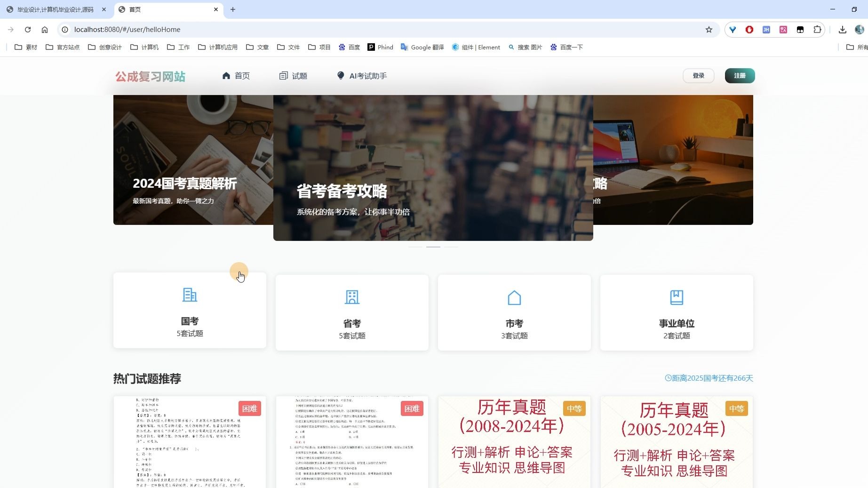This screenshot has height=488, width=868.
Task: Open the Google 翻译 bookmark
Action: click(x=422, y=47)
